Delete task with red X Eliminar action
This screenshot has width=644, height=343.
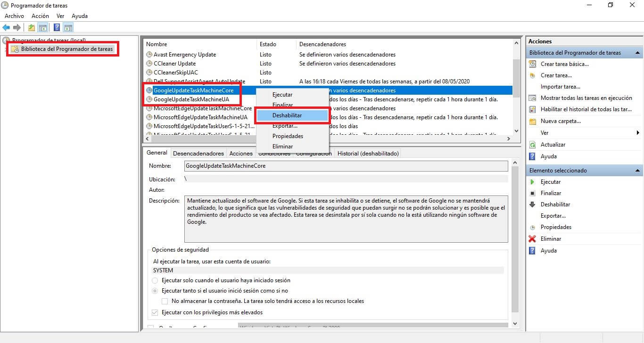coord(551,239)
